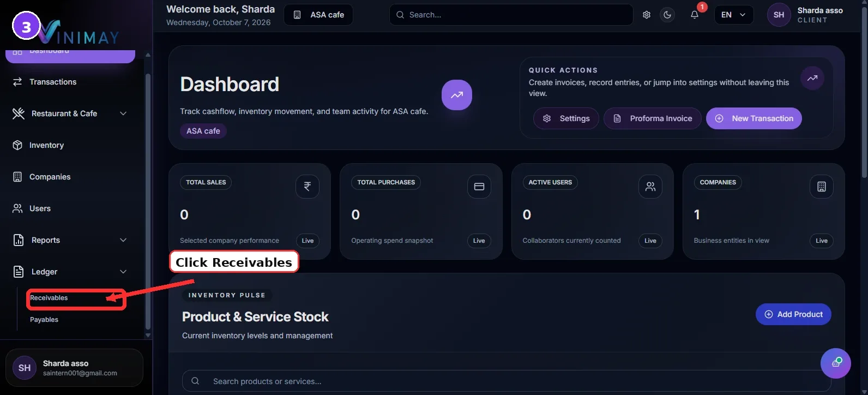Expand the Restaurant & Cafe menu

pos(70,113)
